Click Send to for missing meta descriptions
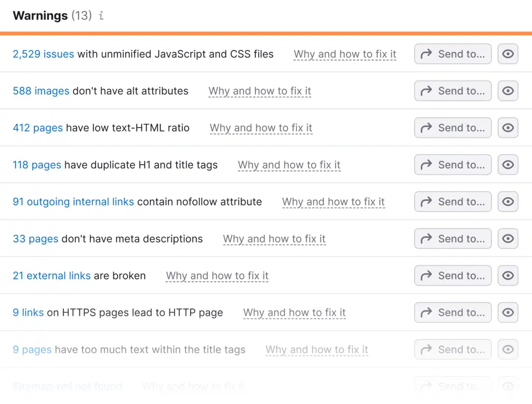Viewport: 532px width, 404px height. click(453, 239)
